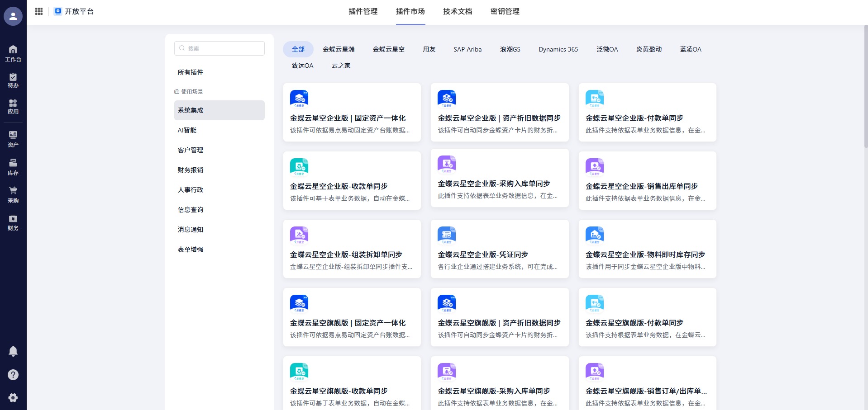Open 金蝶云星空旗舰版 | 资产折旧数据同步 plugin title

click(499, 323)
